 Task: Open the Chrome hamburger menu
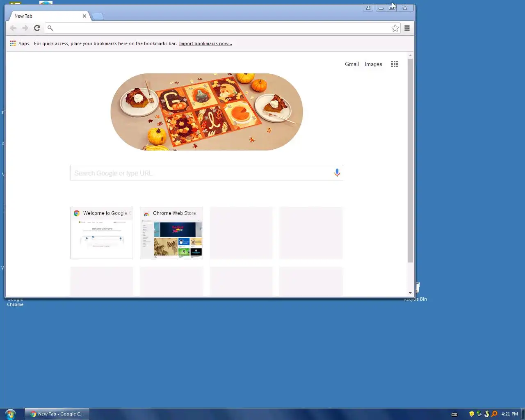point(407,28)
